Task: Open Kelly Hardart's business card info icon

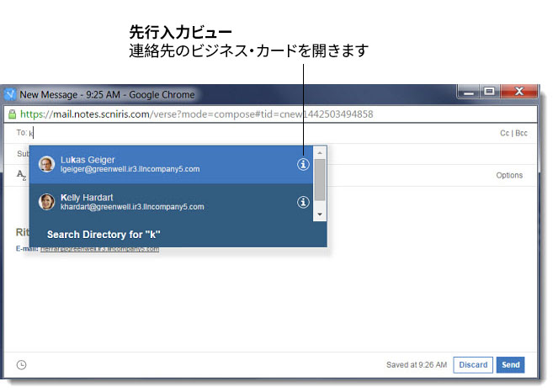Action: click(x=303, y=202)
